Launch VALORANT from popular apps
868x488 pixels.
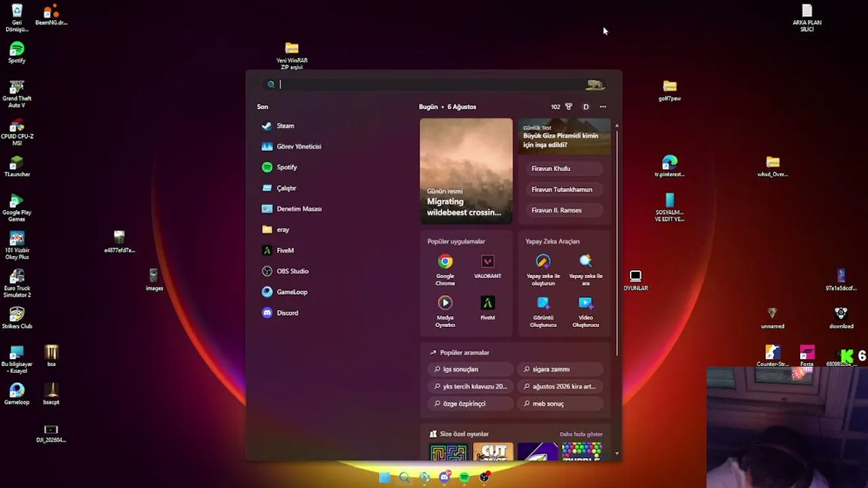click(x=488, y=266)
